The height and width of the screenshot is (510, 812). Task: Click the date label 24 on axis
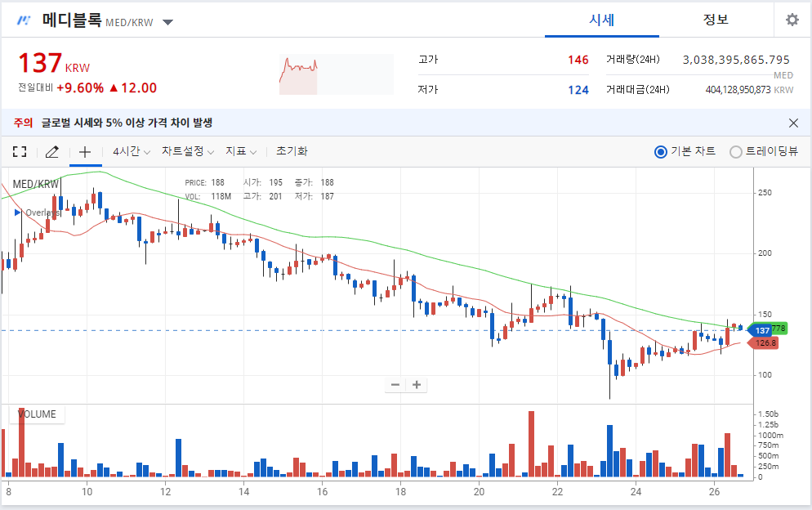[636, 491]
